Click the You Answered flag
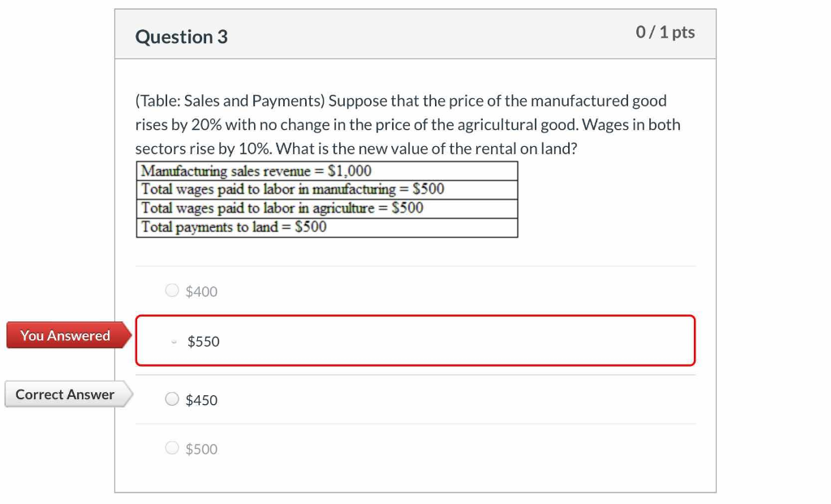 click(x=65, y=335)
